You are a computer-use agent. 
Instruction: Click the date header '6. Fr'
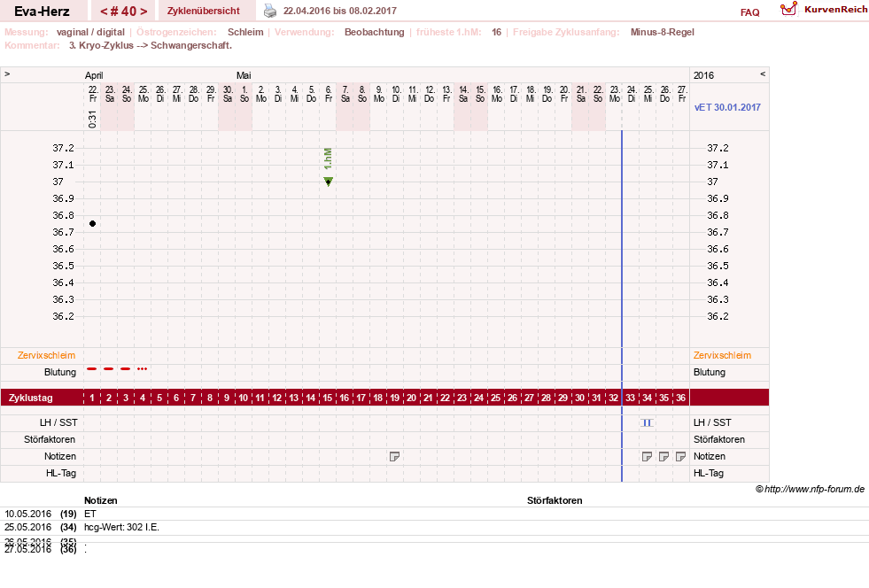tap(328, 94)
